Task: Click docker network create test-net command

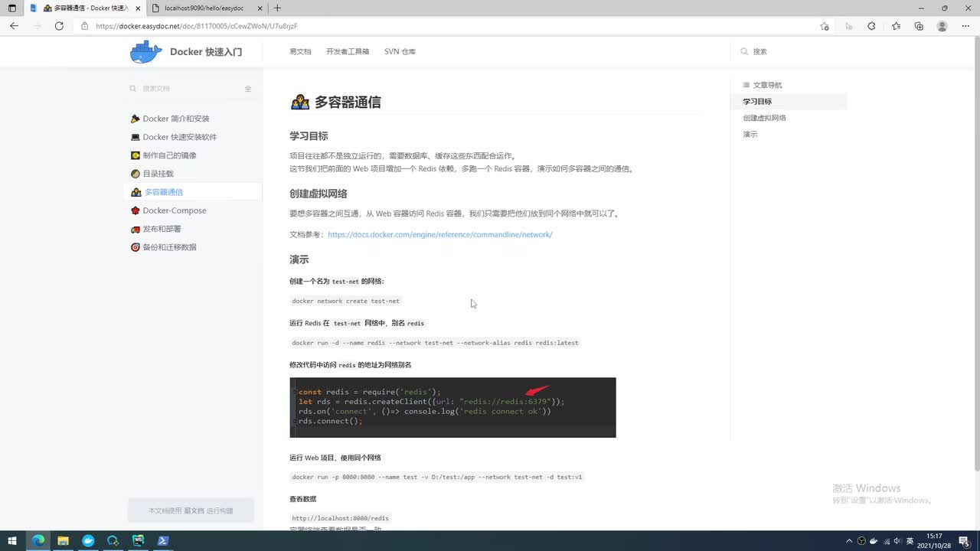Action: (x=346, y=302)
